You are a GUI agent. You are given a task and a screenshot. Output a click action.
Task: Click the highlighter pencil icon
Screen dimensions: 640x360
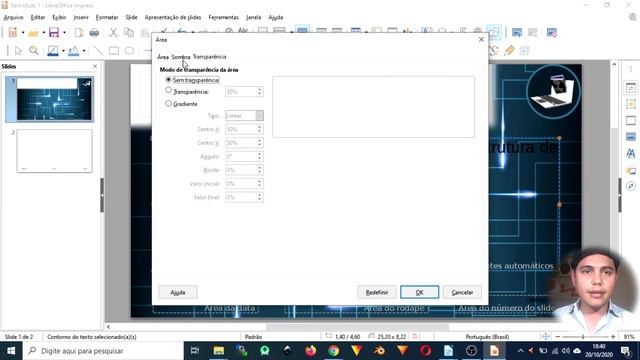tap(509, 51)
